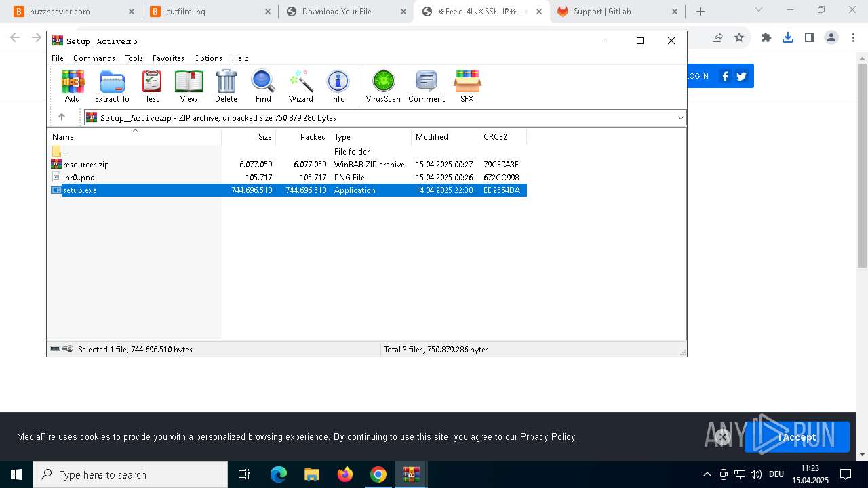
Task: Open the Chrome tab search chevron
Action: click(759, 9)
